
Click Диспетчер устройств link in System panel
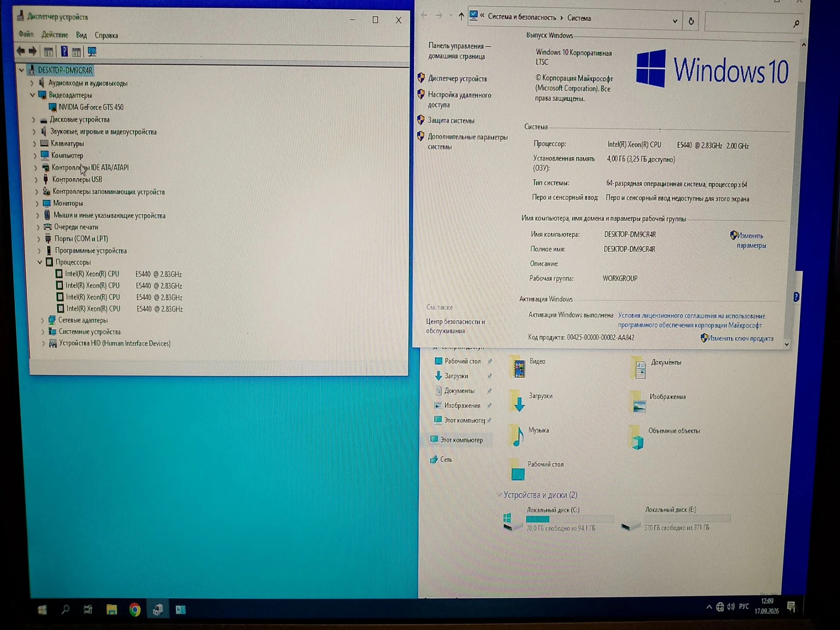click(x=457, y=79)
